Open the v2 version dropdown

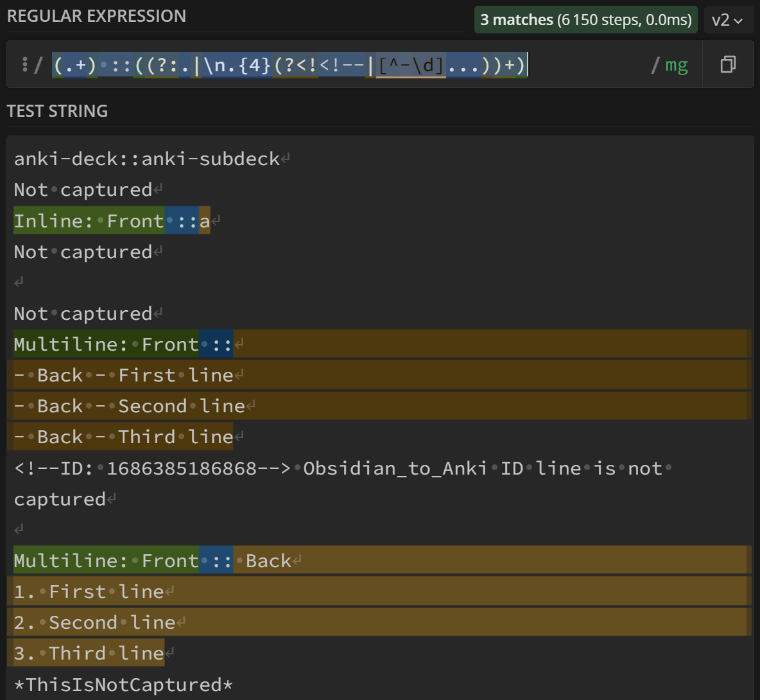727,20
